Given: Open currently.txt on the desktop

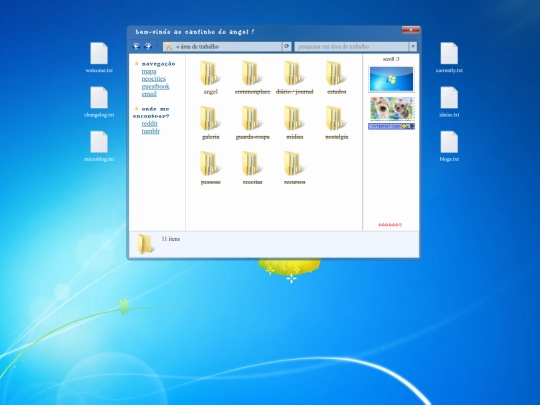Looking at the screenshot, I should (x=449, y=58).
